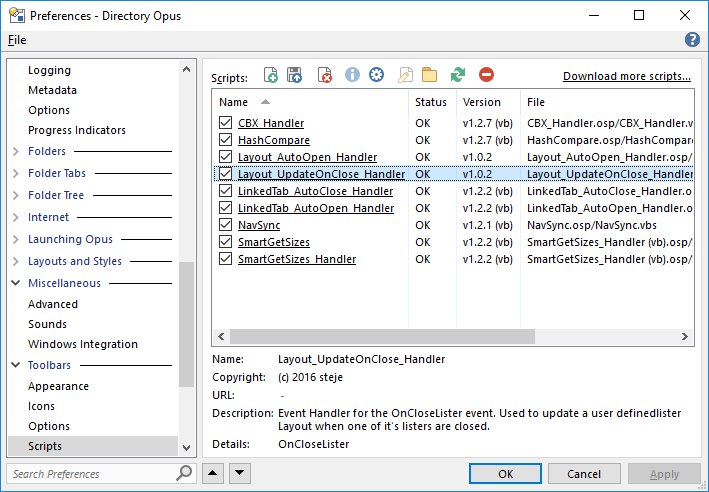Open the HashCompare script link
This screenshot has width=709, height=492.
click(274, 140)
